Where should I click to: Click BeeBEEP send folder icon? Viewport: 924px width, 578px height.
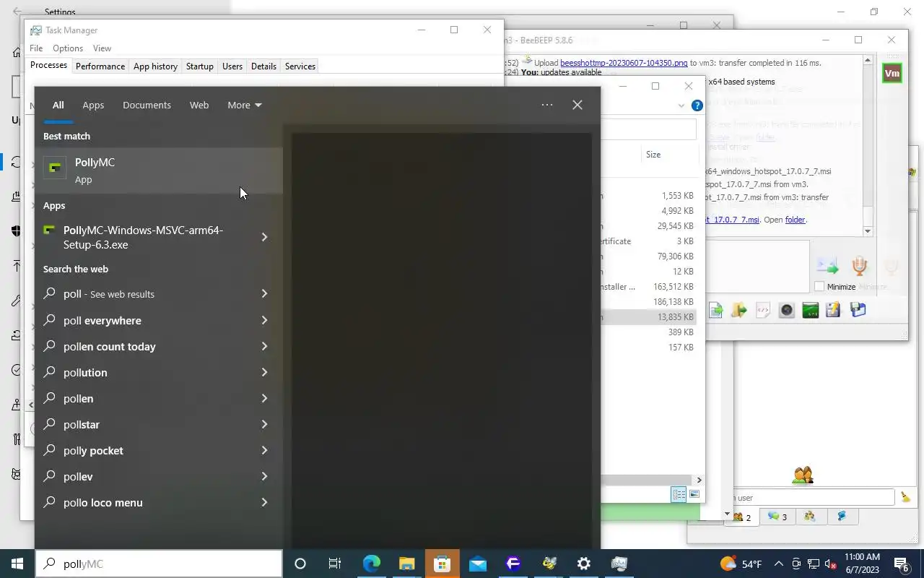[x=738, y=310]
